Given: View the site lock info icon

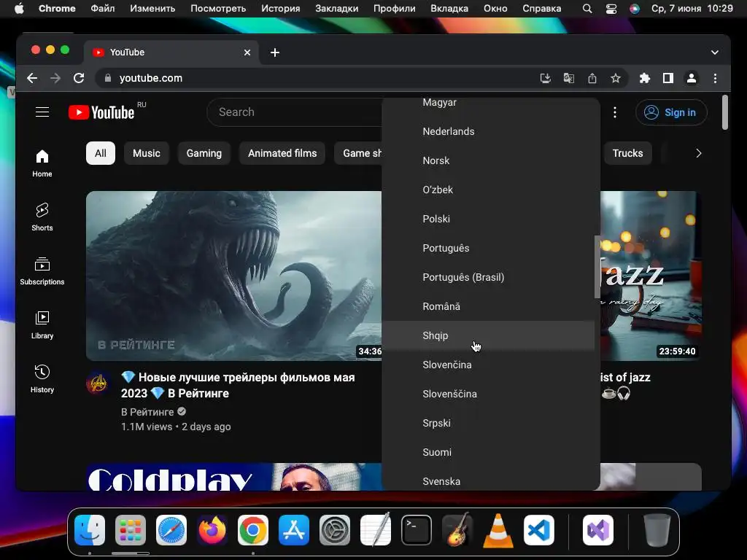Looking at the screenshot, I should coord(108,78).
